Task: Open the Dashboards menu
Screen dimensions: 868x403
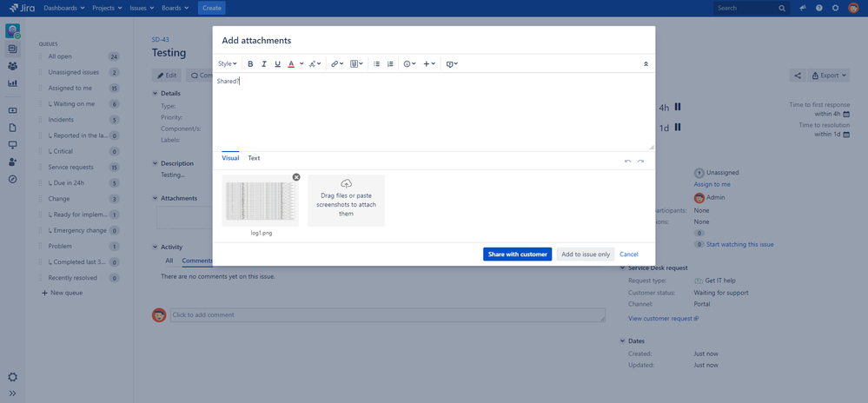Action: pyautogui.click(x=64, y=9)
